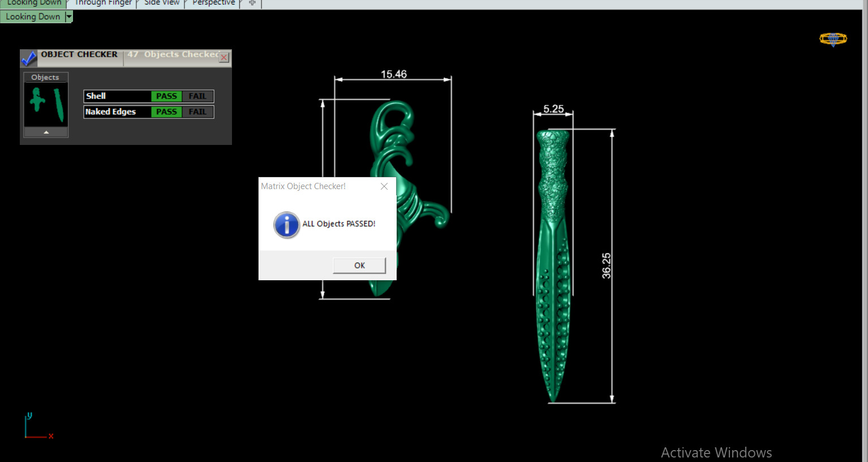This screenshot has width=868, height=462.
Task: Select the 5.25 width dimension text
Action: tap(553, 109)
